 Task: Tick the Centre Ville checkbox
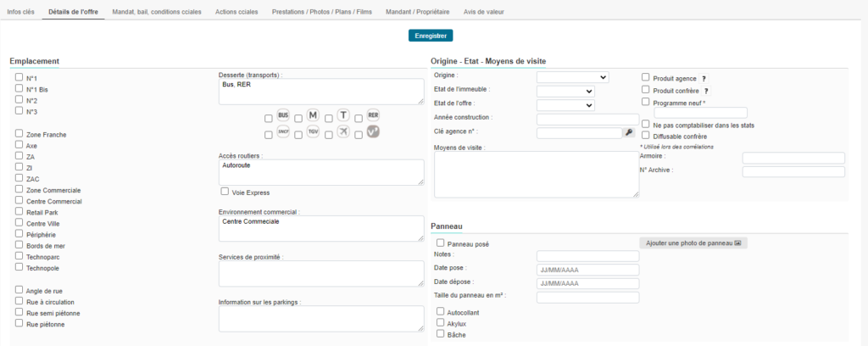pos(19,222)
